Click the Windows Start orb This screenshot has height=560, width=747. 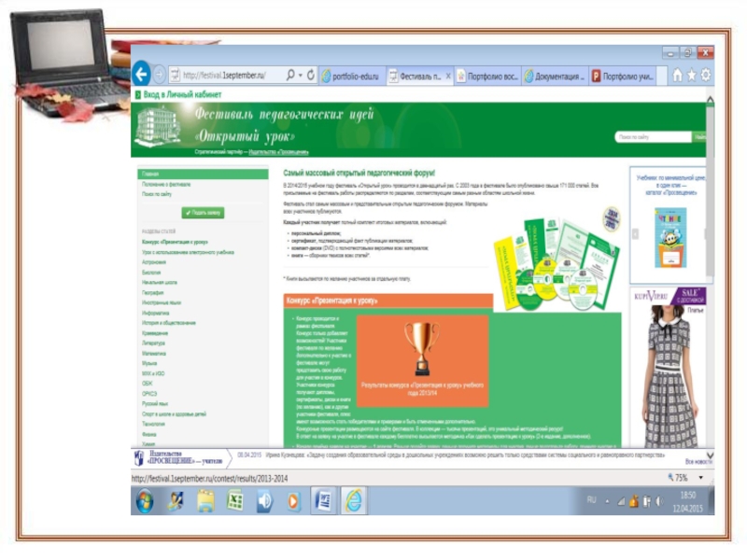pos(145,501)
